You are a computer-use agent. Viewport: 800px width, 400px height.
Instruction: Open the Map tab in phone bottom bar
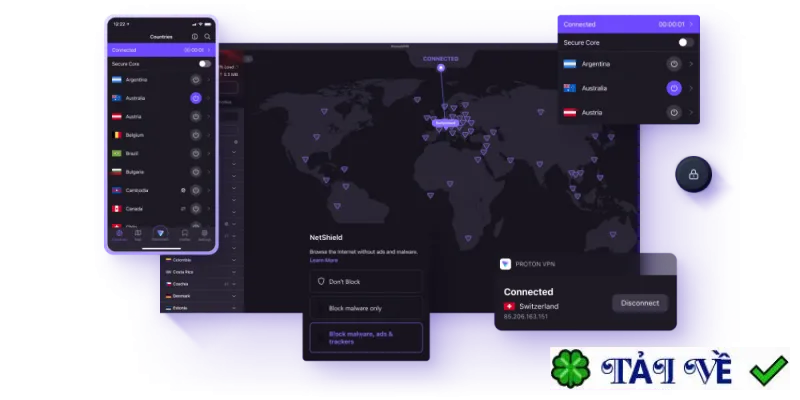click(138, 235)
